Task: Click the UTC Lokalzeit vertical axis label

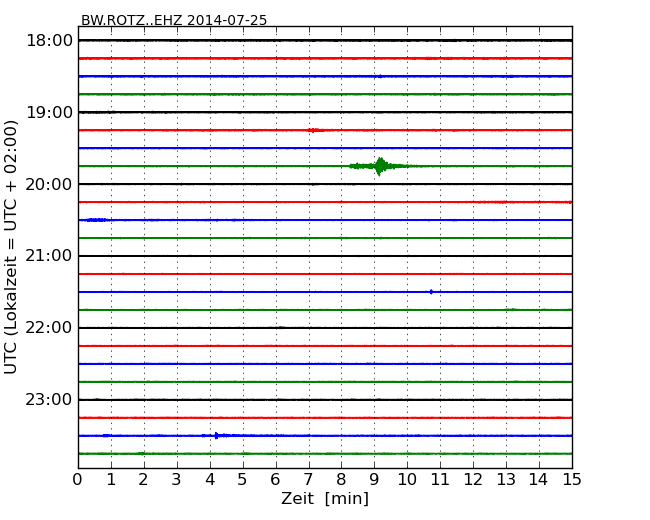Action: click(x=11, y=247)
